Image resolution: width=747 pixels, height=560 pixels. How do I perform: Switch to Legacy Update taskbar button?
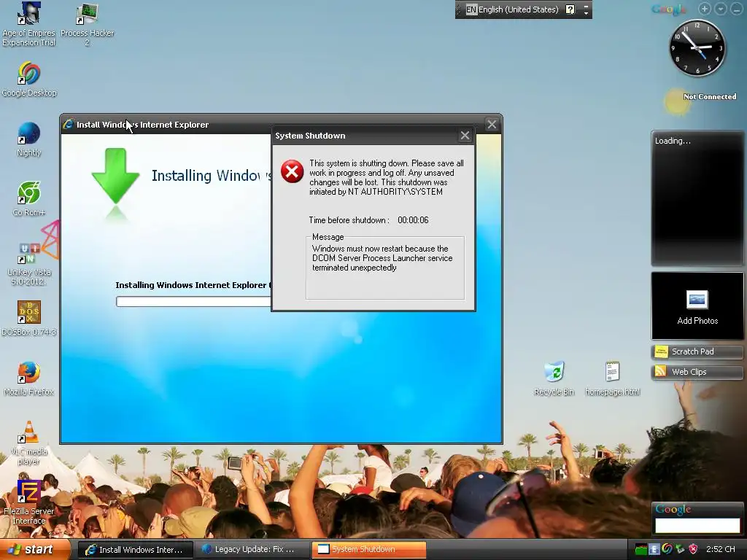pyautogui.click(x=252, y=550)
